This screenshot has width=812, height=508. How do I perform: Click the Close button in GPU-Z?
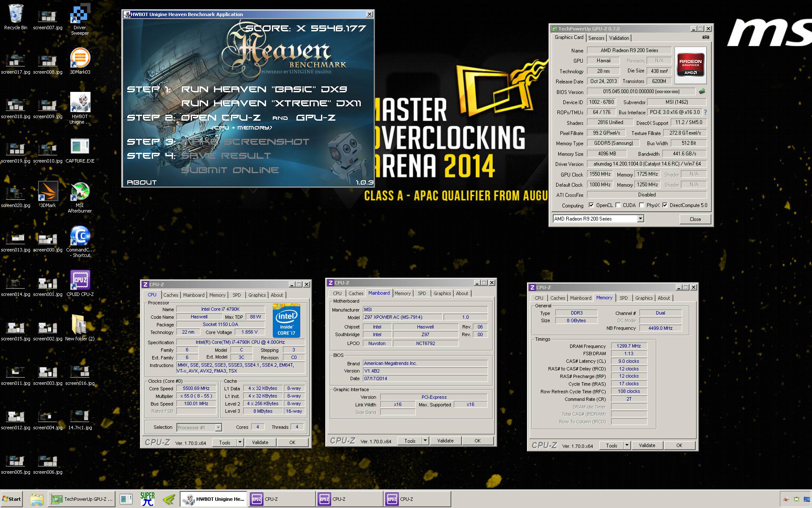(x=695, y=219)
